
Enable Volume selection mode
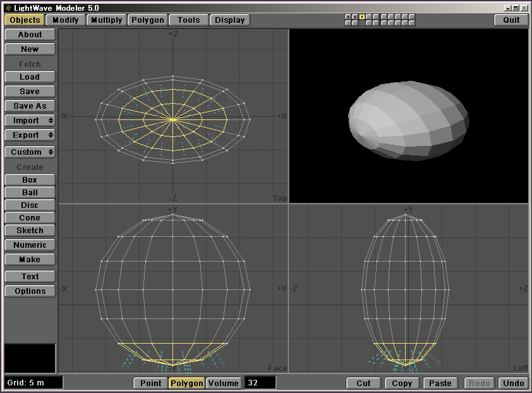[223, 383]
